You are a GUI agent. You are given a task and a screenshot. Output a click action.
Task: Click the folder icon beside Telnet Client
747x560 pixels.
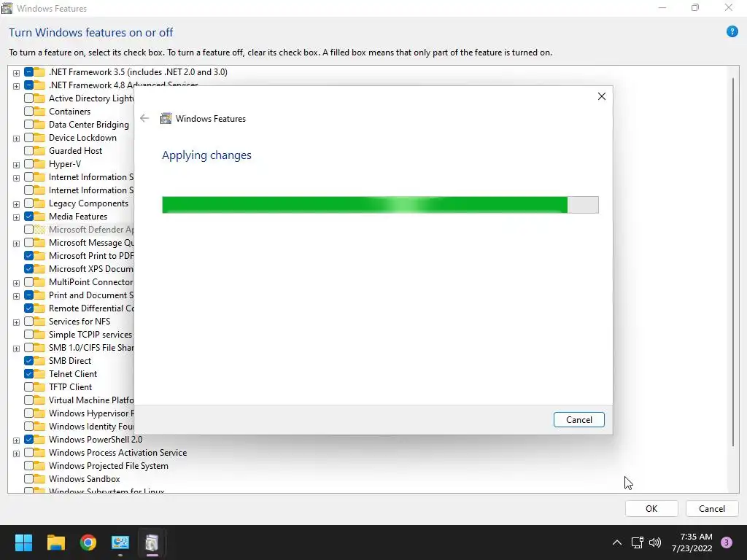click(39, 374)
